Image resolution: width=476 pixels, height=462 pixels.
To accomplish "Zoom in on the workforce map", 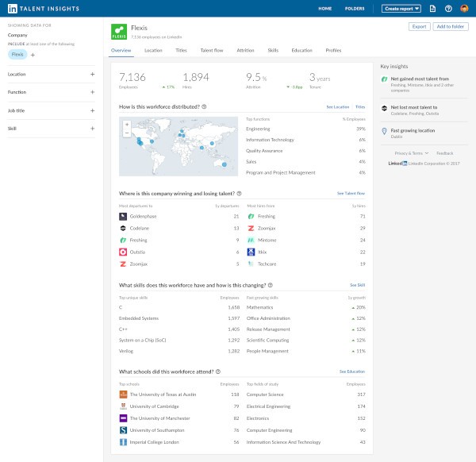I will (x=127, y=125).
